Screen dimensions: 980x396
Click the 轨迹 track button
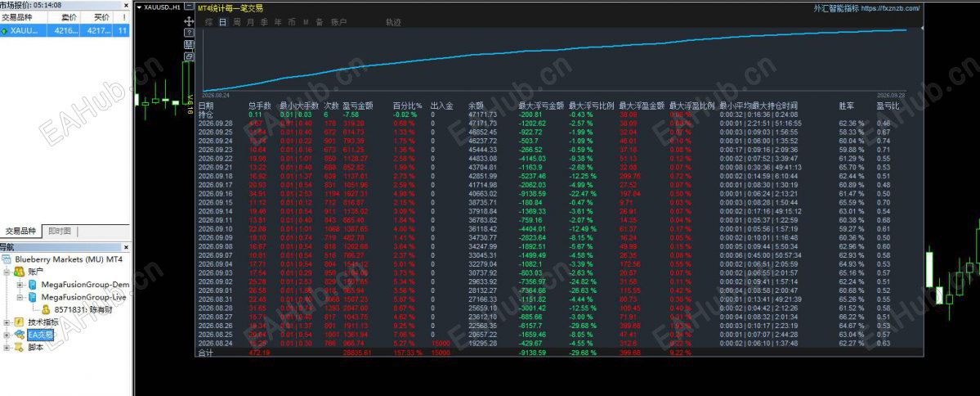[394, 23]
